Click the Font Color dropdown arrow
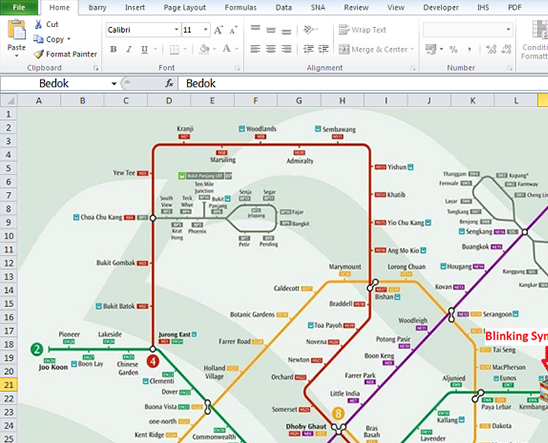 (237, 49)
